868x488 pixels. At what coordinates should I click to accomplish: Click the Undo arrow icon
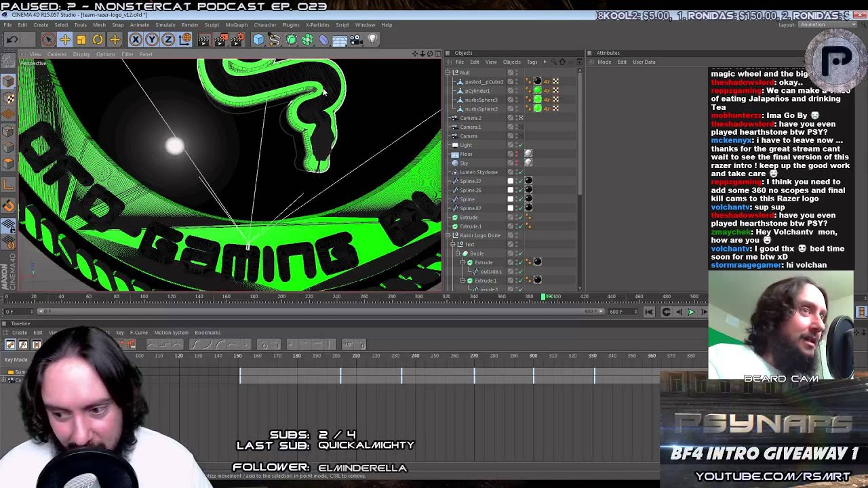pyautogui.click(x=12, y=40)
